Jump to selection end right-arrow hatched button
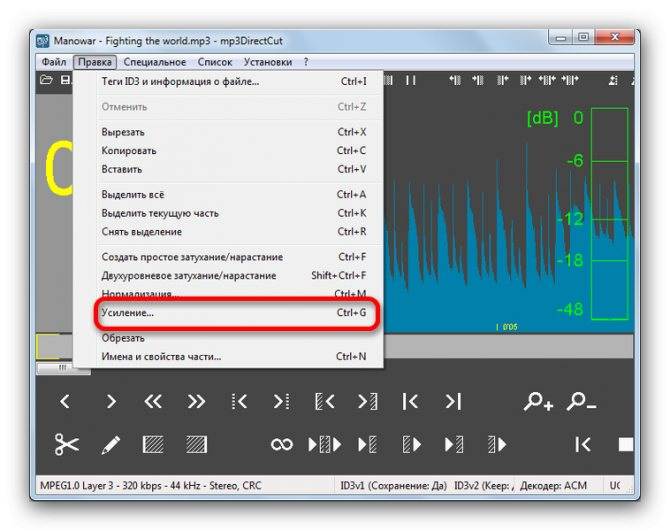The height and width of the screenshot is (531, 670). tap(367, 401)
